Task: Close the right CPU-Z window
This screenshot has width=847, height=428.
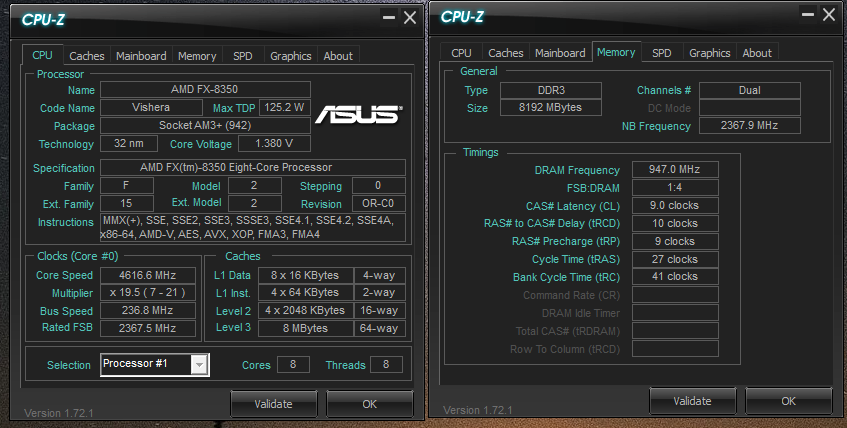Action: (x=829, y=15)
